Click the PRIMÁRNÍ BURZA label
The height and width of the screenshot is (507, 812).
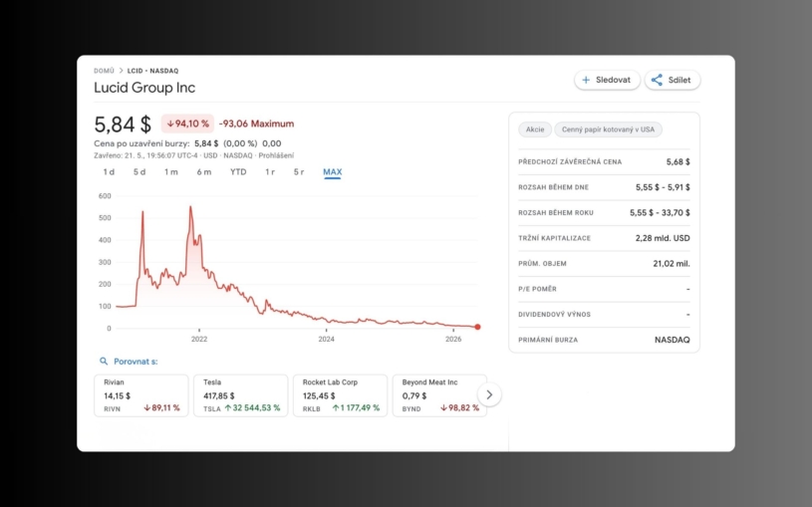(548, 340)
